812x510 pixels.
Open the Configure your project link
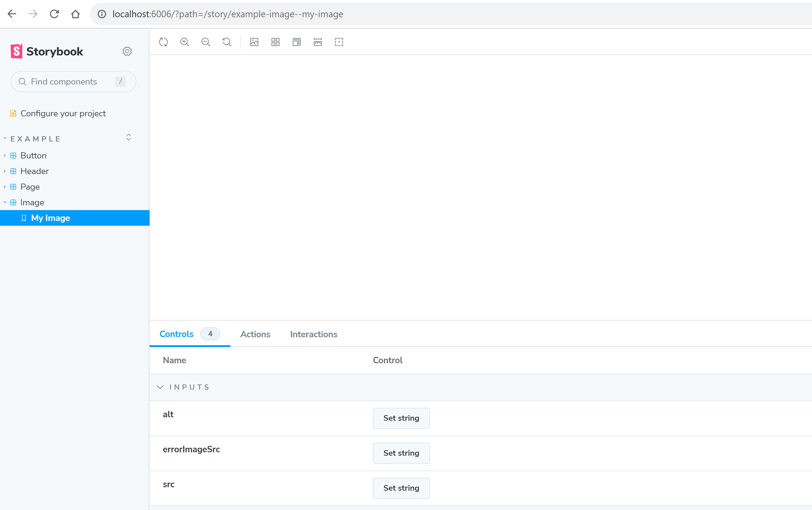tap(63, 113)
